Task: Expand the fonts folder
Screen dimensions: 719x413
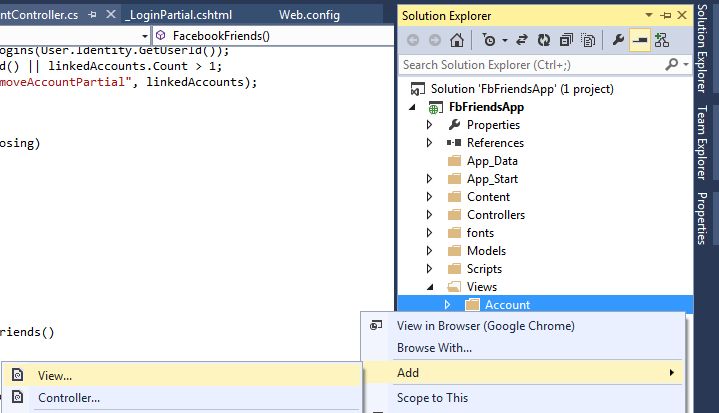Action: click(x=429, y=232)
